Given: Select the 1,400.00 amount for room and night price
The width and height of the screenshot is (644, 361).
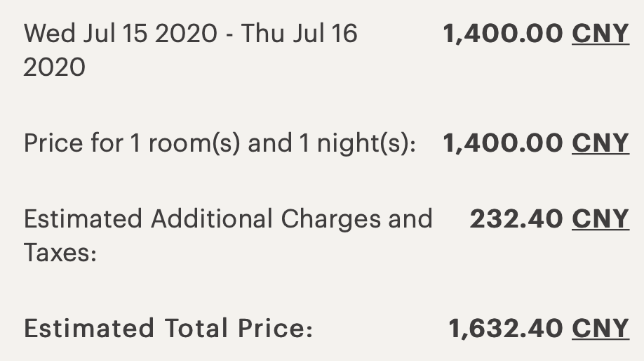Looking at the screenshot, I should coord(503,143).
